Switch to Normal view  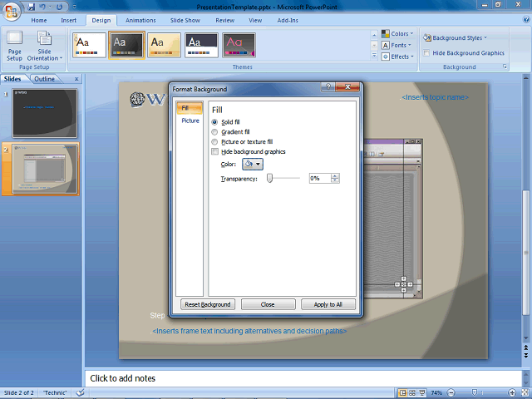point(402,392)
